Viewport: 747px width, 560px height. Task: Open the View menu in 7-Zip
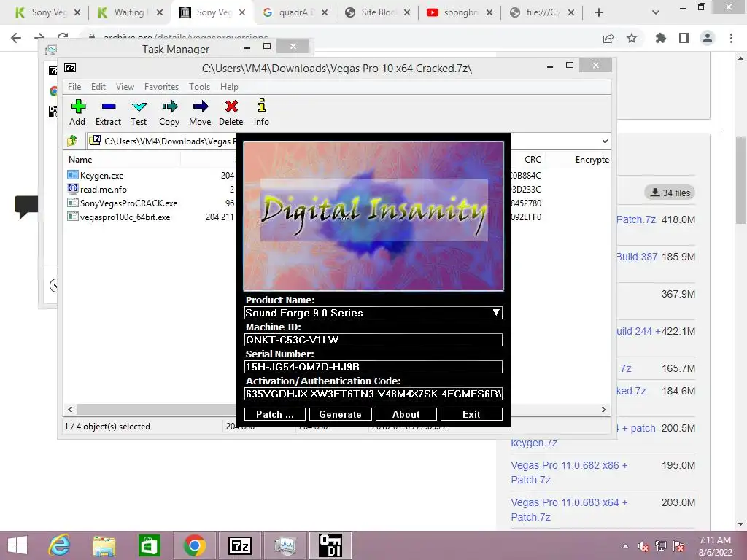tap(125, 87)
